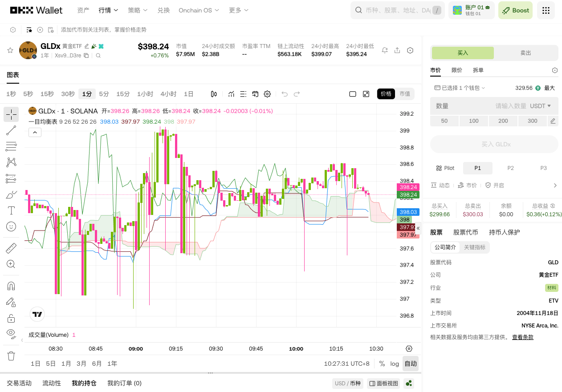Switch to 卖出 sell tab
Image resolution: width=562 pixels, height=392 pixels.
click(526, 53)
